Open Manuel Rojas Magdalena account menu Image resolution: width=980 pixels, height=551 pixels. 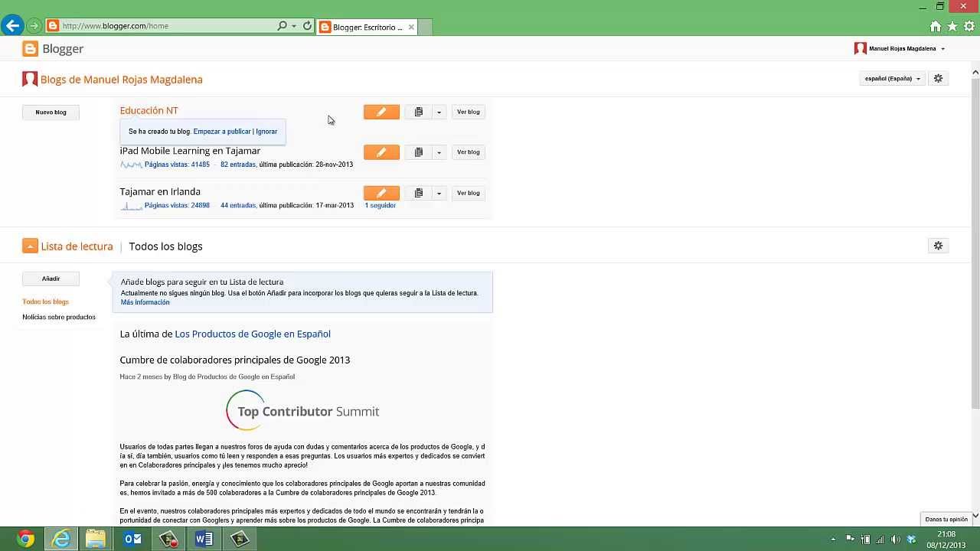click(900, 49)
